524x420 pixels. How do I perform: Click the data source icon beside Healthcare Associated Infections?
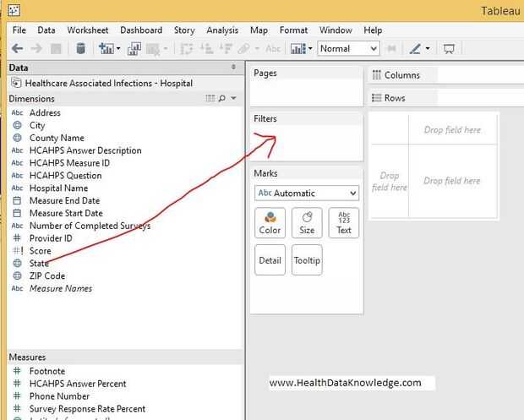16,83
